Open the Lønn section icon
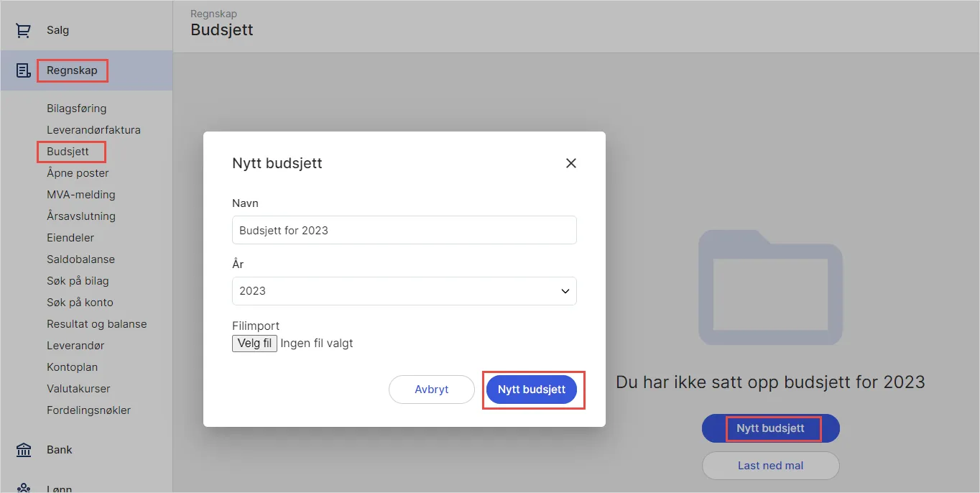The width and height of the screenshot is (980, 493). point(22,487)
